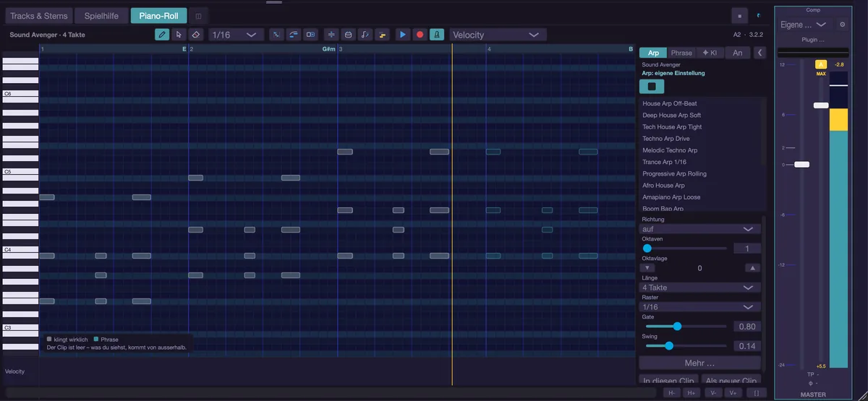Switch to Tracks & Stems tab
This screenshot has width=868, height=401.
(x=39, y=16)
